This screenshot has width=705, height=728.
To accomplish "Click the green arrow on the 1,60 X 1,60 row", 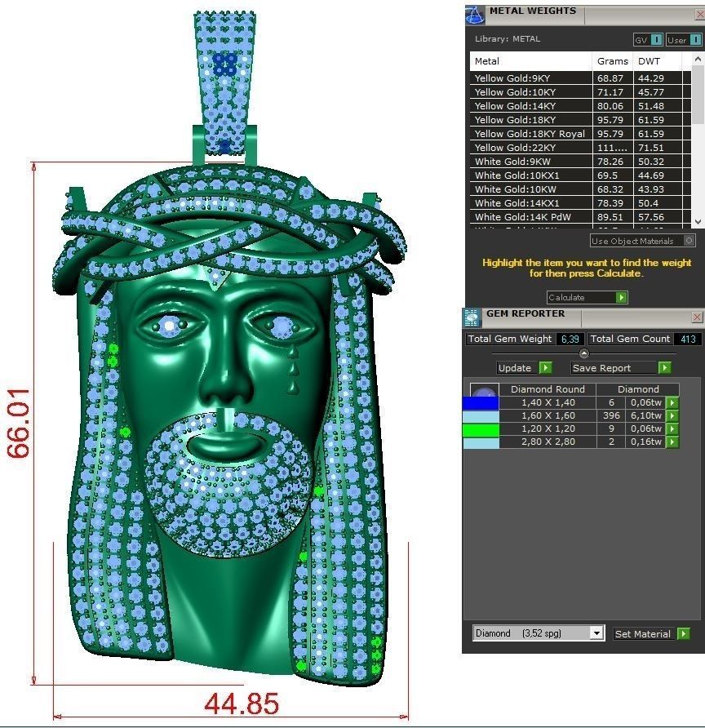I will click(672, 415).
